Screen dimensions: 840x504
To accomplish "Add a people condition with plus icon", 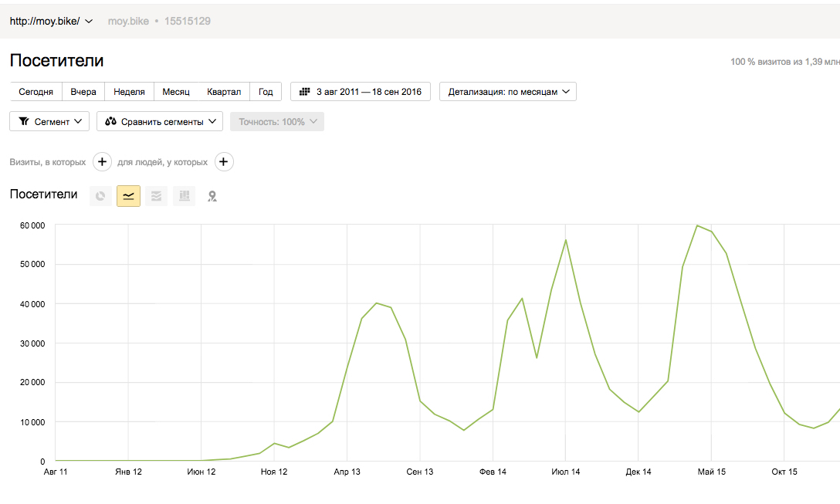I will (x=223, y=162).
